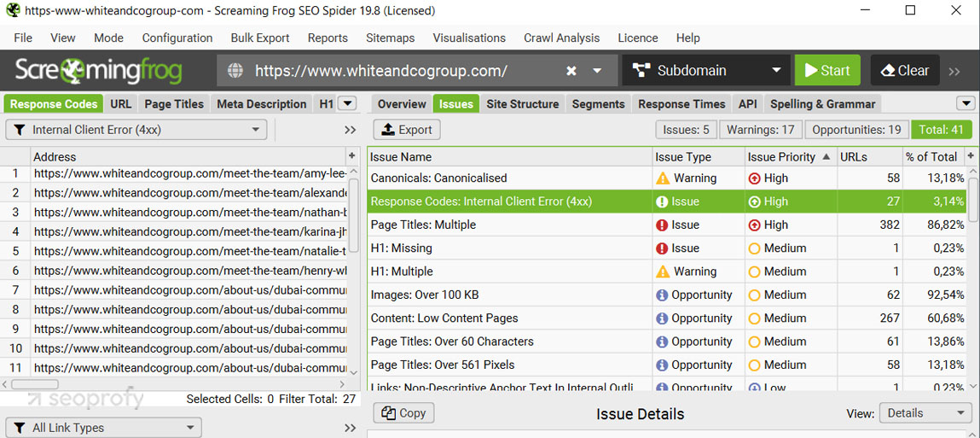Select H1: Missing issue row
Screen dimensions: 980x438
click(667, 248)
